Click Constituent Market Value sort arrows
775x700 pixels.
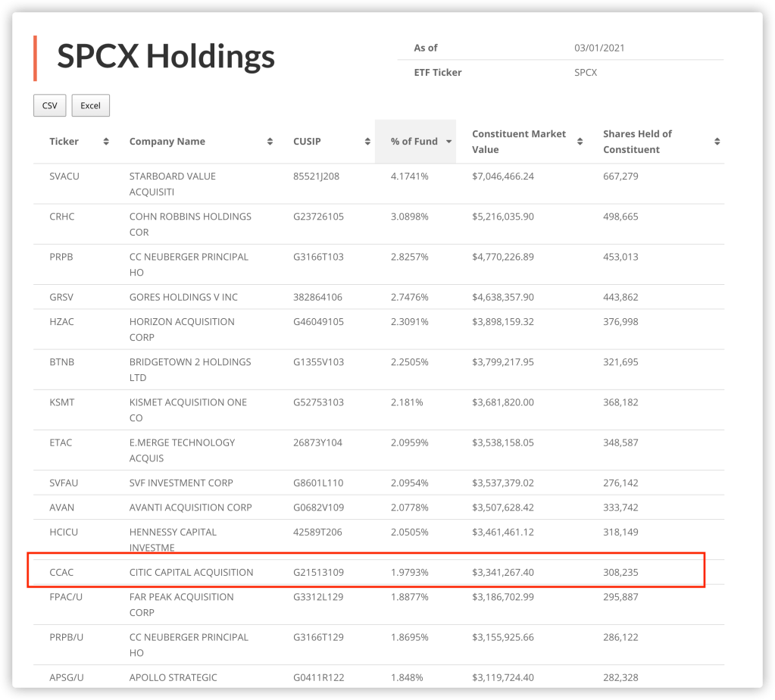click(x=580, y=142)
